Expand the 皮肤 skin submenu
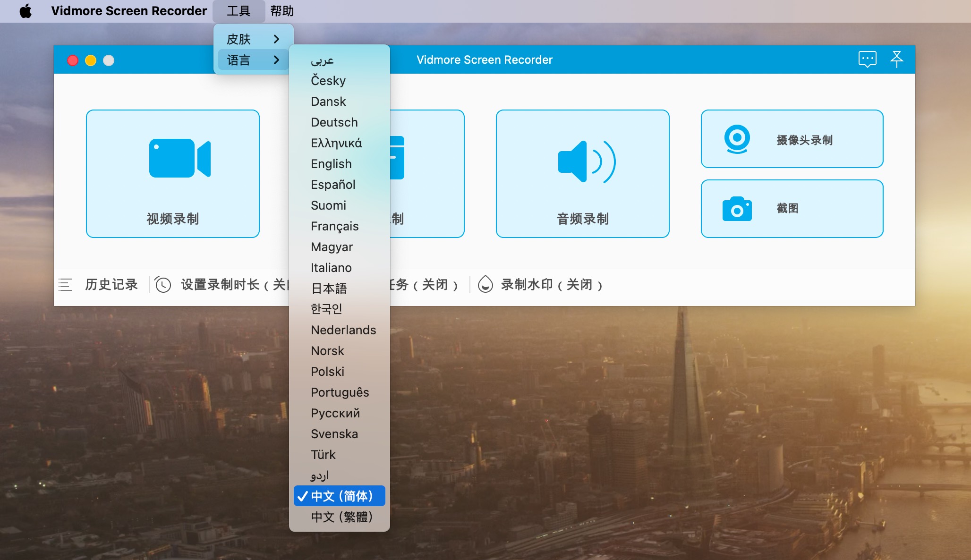 click(x=253, y=39)
